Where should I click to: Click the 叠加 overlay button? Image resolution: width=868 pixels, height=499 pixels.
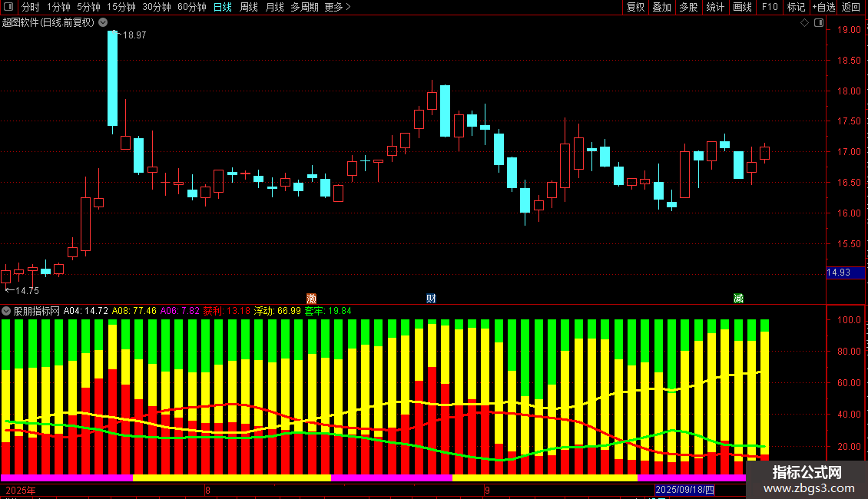point(661,7)
